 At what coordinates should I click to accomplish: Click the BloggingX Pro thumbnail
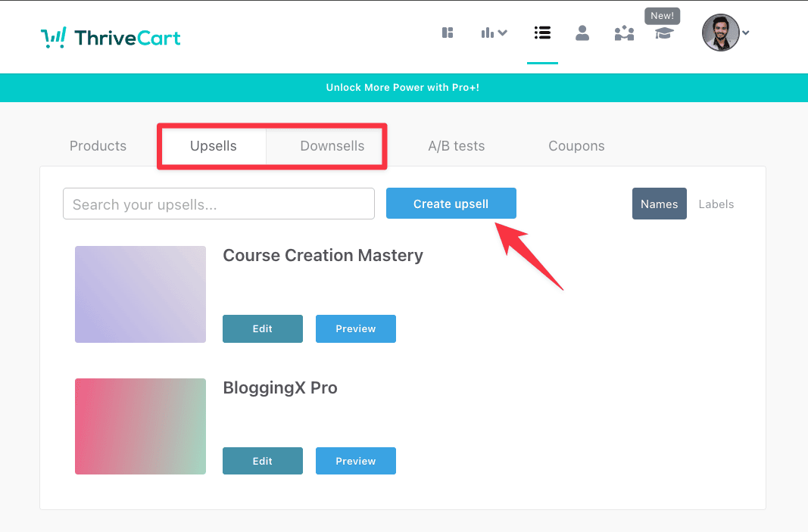point(140,426)
